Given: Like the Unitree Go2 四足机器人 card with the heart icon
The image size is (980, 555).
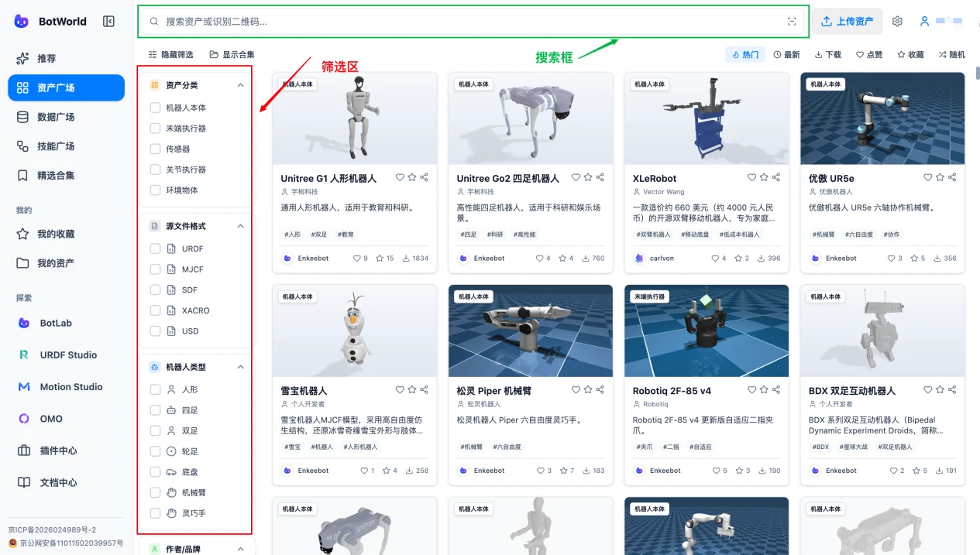Looking at the screenshot, I should [576, 177].
